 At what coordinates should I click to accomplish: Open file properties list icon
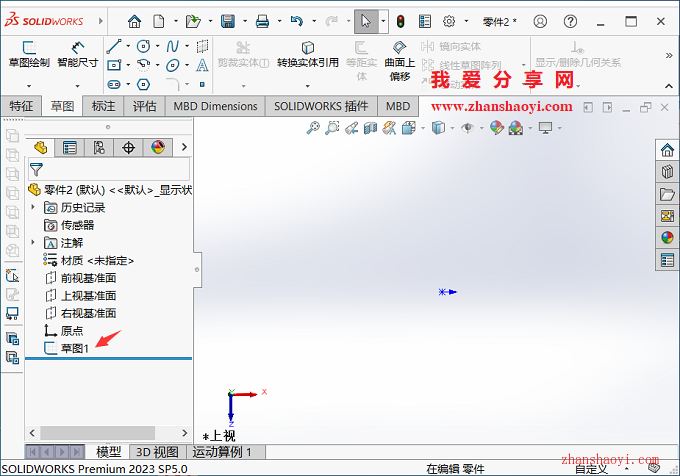(x=425, y=21)
